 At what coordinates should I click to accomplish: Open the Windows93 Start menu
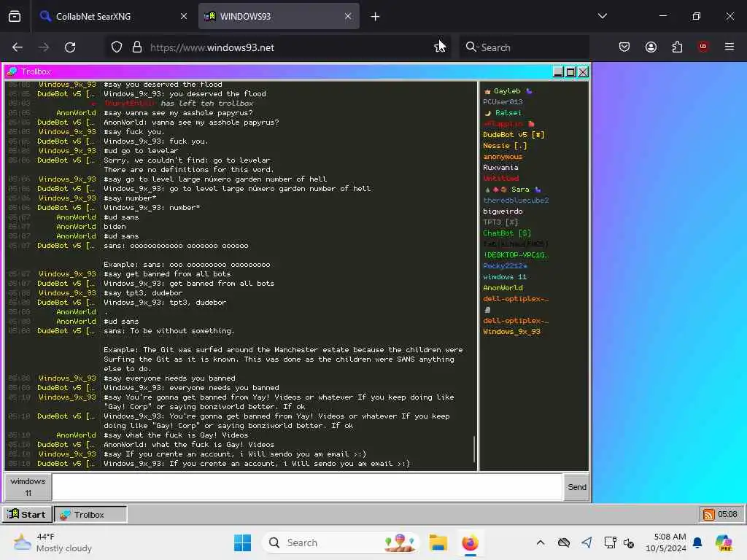pyautogui.click(x=27, y=514)
